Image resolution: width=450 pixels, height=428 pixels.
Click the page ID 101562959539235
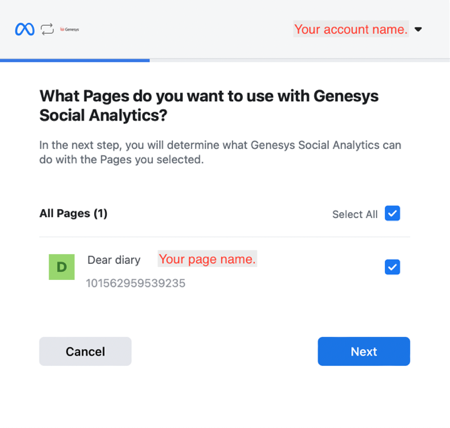136,283
